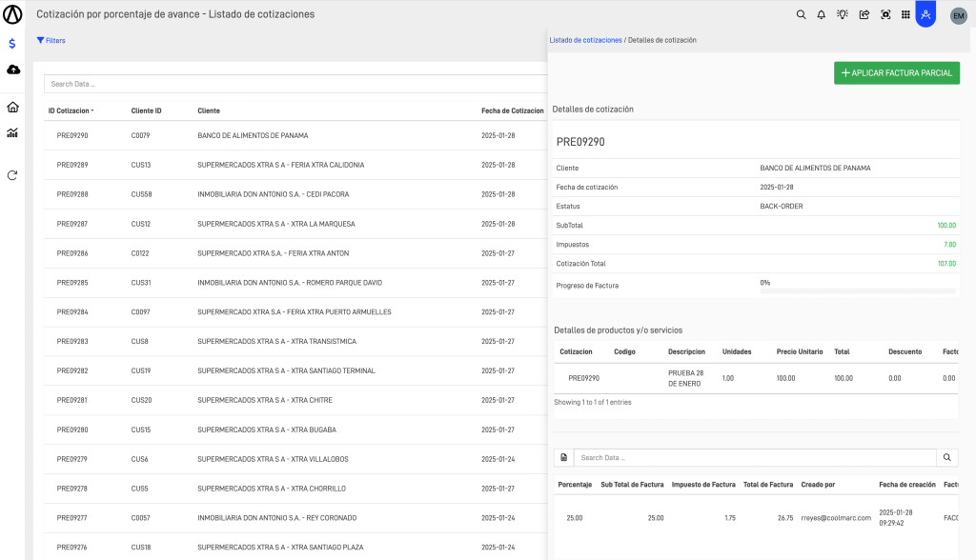Sort by ID Cotizacion column header
This screenshot has height=560, width=976.
pos(71,110)
